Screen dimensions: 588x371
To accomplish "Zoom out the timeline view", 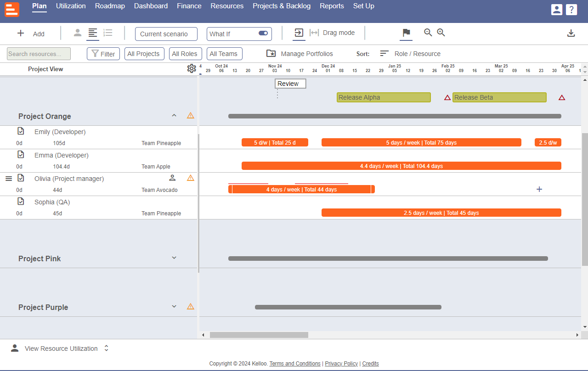I will click(428, 33).
